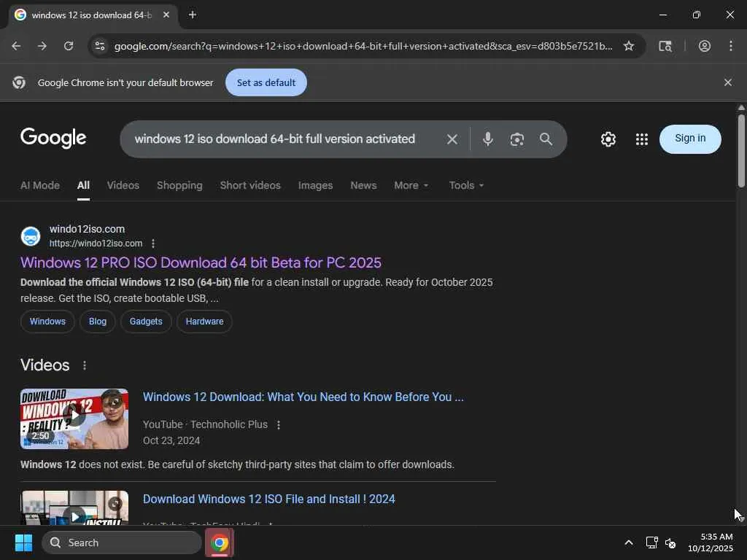View site information icon in address bar
The width and height of the screenshot is (747, 560).
coord(99,46)
